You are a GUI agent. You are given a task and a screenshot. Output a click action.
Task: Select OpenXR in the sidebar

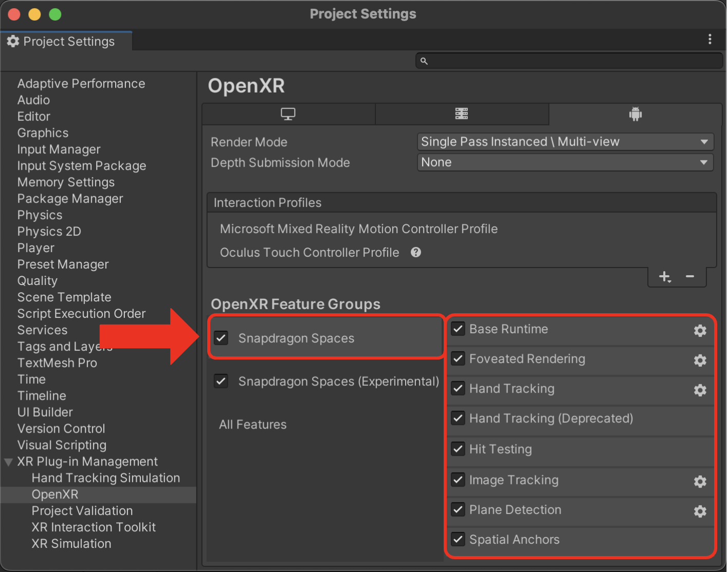[x=55, y=495]
